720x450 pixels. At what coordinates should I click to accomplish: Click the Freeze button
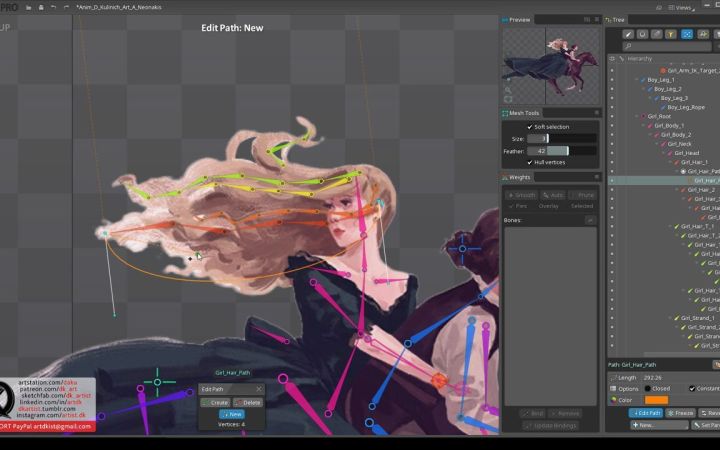(681, 413)
